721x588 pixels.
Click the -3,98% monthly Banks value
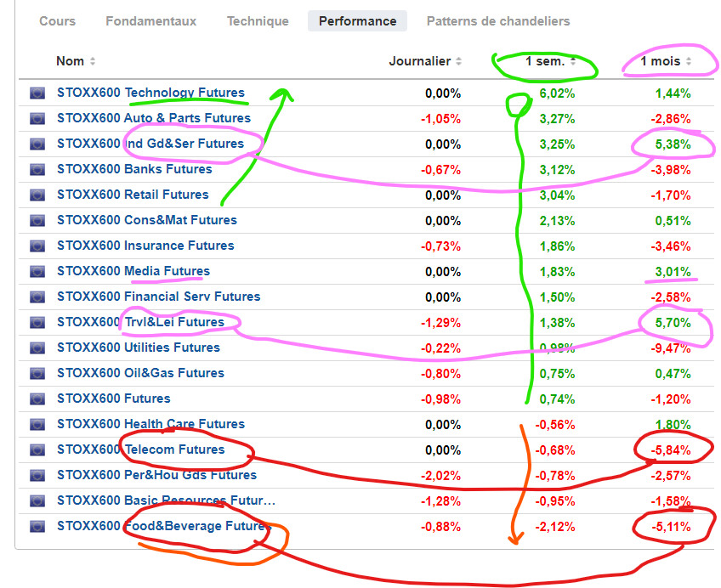click(x=671, y=170)
